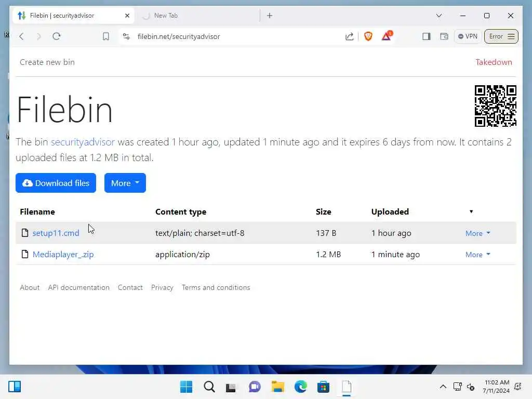Click the share page icon

coord(349,36)
